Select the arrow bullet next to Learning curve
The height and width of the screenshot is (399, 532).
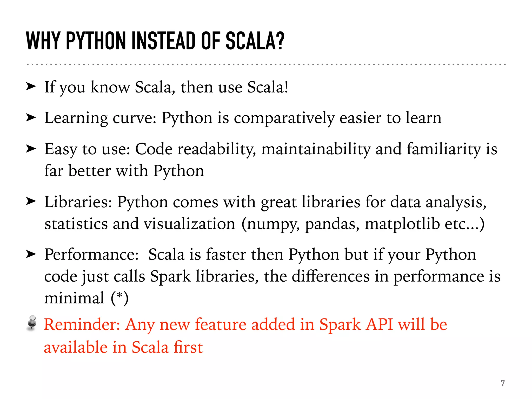(31, 118)
